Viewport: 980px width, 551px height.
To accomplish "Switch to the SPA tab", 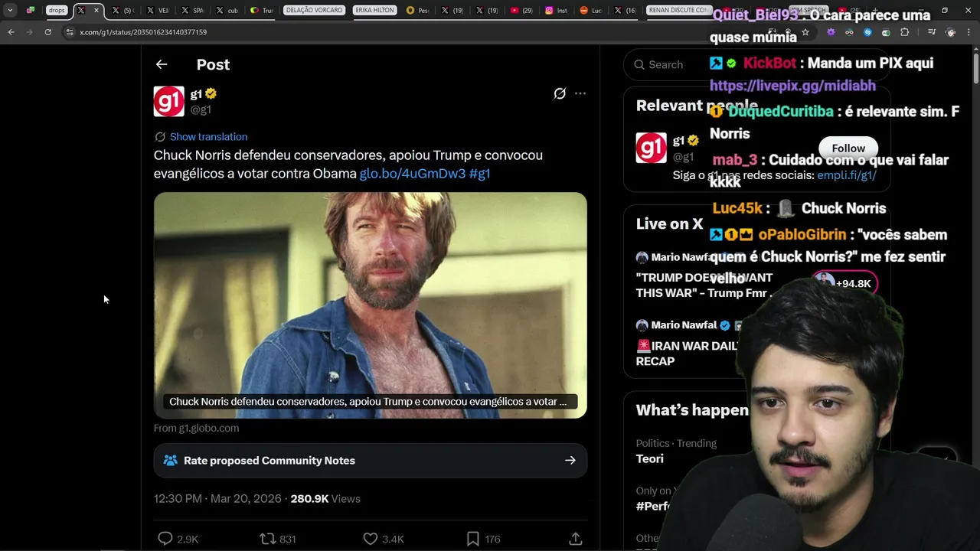I will (x=191, y=11).
